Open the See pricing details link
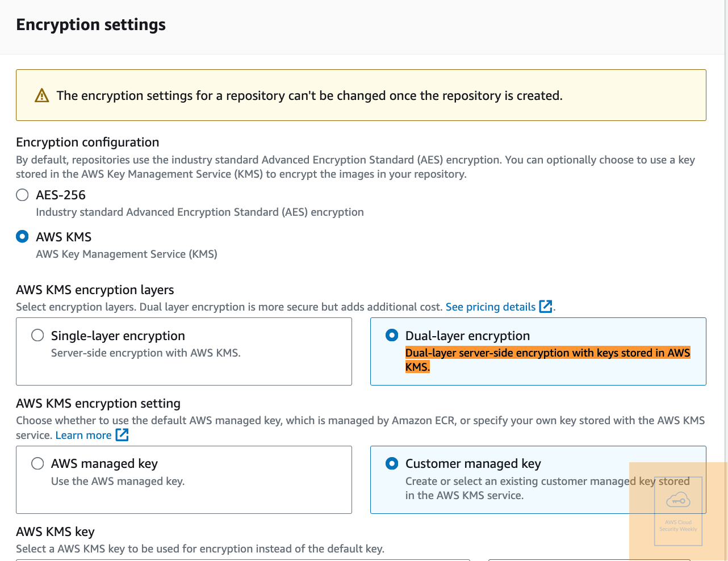728x561 pixels. point(491,307)
